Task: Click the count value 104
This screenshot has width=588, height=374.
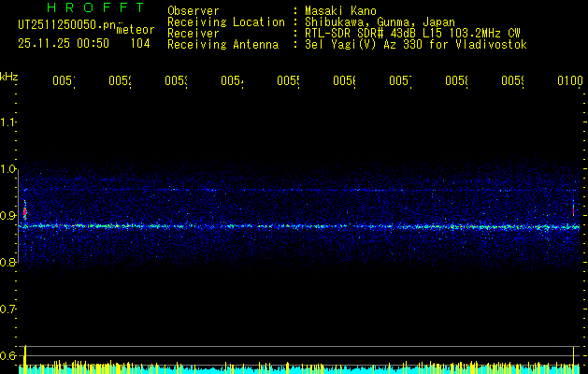Action: 140,44
